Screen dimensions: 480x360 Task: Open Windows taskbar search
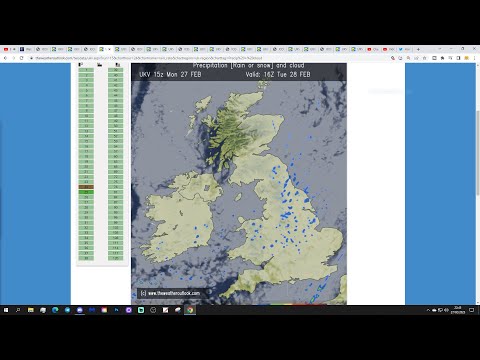(18, 310)
